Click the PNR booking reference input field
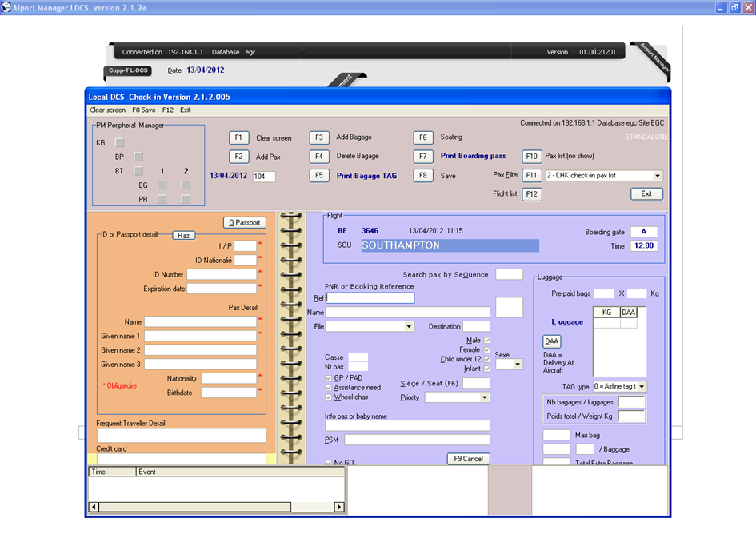756x538 pixels. pos(370,298)
